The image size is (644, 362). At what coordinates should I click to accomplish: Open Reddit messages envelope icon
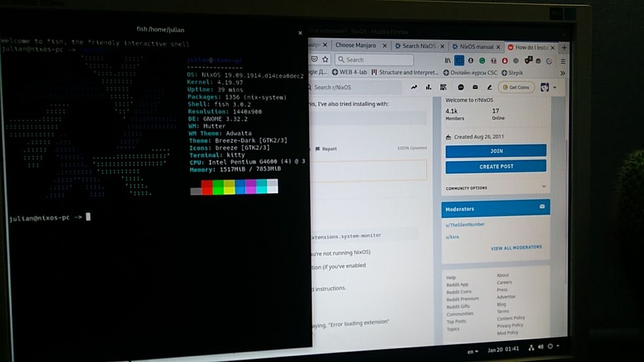[x=475, y=87]
